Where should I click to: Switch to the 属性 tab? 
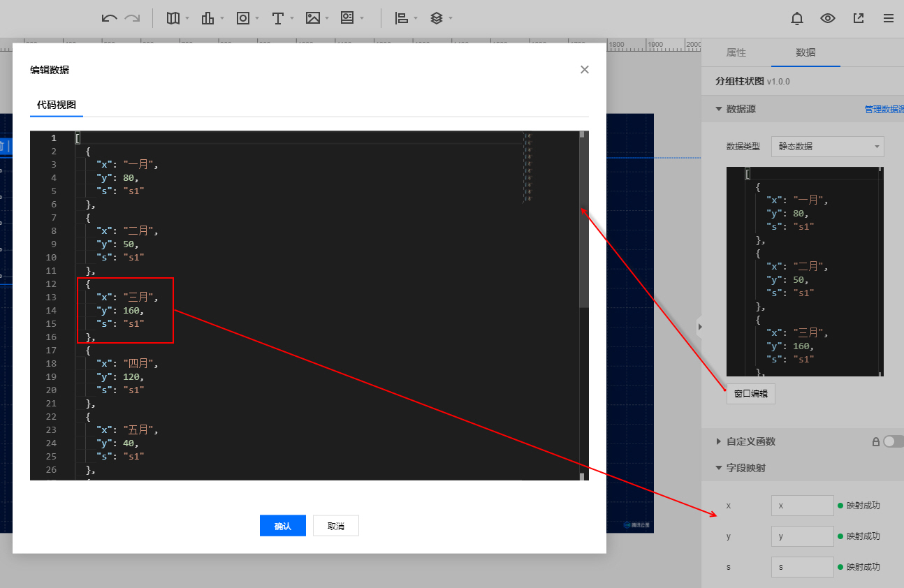click(x=736, y=52)
